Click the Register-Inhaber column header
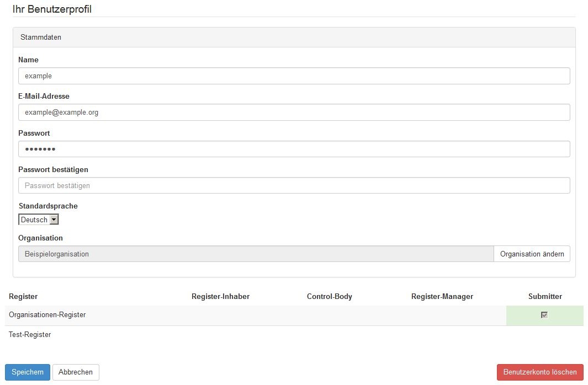588x385 pixels. pyautogui.click(x=220, y=297)
